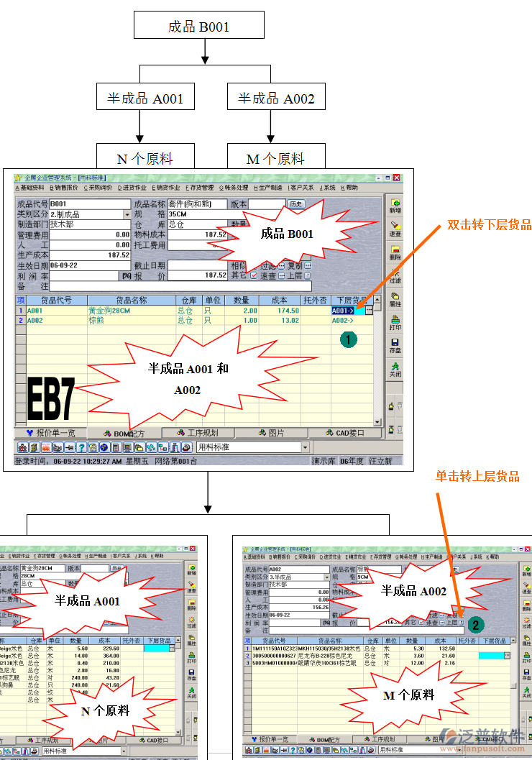Screen dimensions: 532x760
Task: Click the 历史 button next to 版本
Action: 295,204
